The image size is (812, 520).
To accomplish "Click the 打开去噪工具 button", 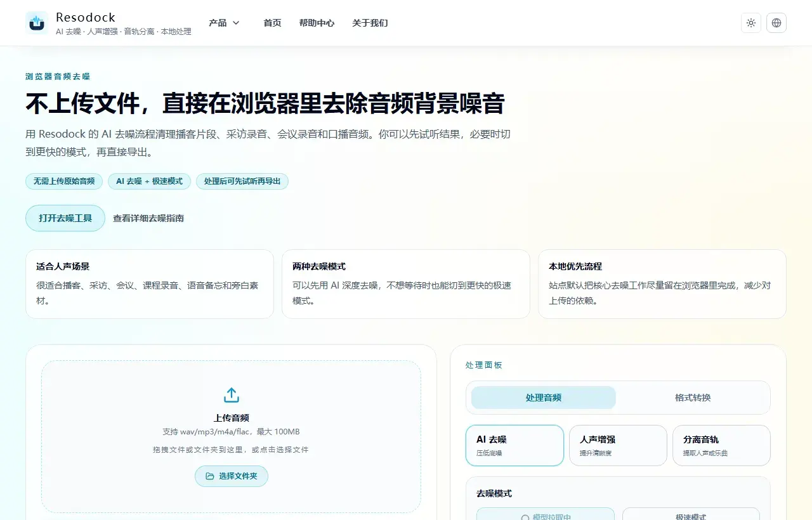I will coord(65,218).
